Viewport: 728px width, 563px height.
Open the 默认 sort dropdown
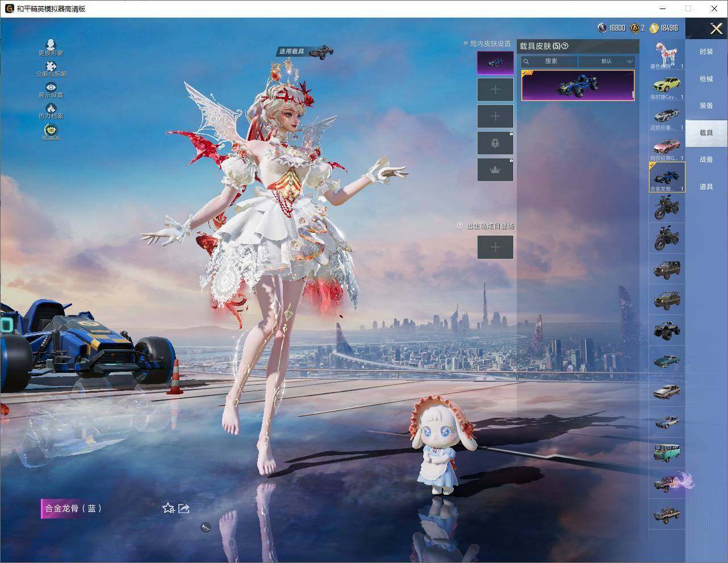606,61
